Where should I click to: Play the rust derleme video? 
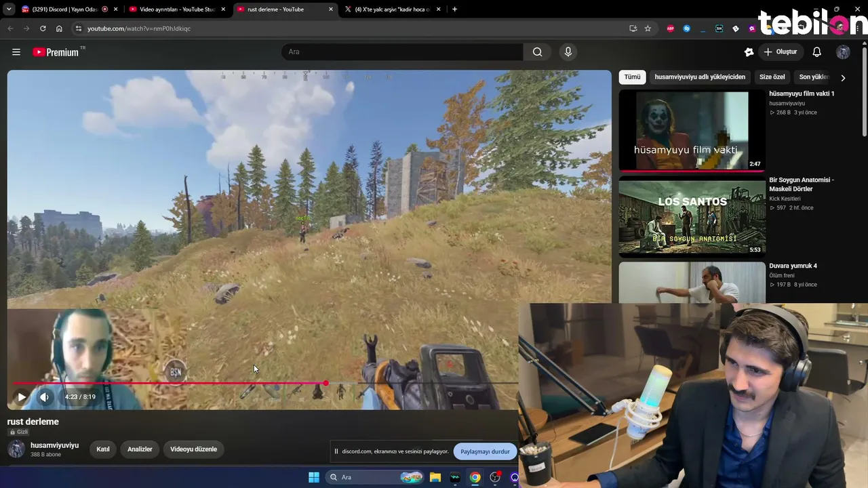point(22,397)
